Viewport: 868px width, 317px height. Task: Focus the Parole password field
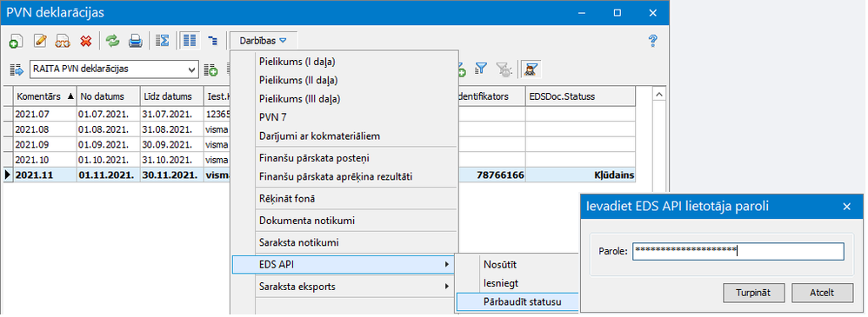point(738,251)
